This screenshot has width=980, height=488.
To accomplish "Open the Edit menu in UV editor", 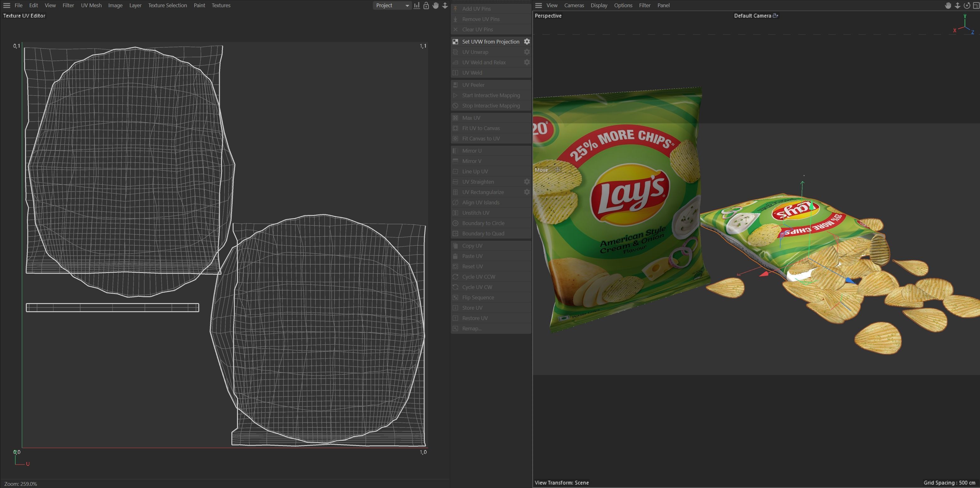I will (34, 5).
